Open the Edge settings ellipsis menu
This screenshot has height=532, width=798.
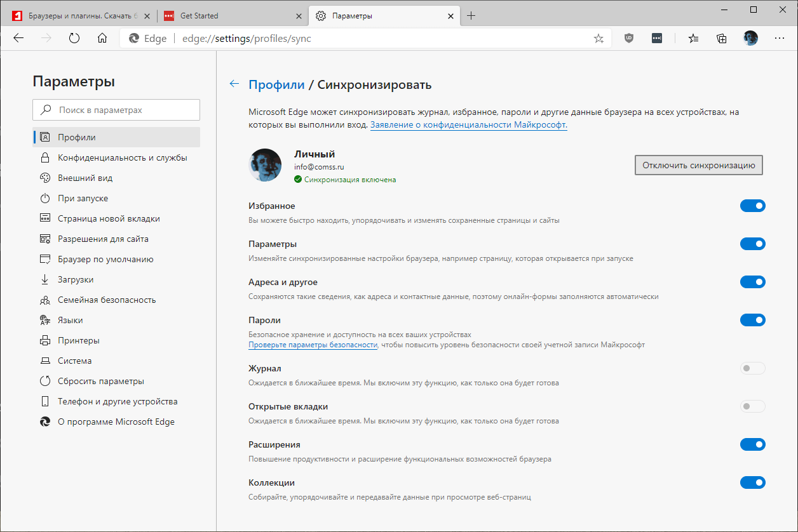pos(780,38)
